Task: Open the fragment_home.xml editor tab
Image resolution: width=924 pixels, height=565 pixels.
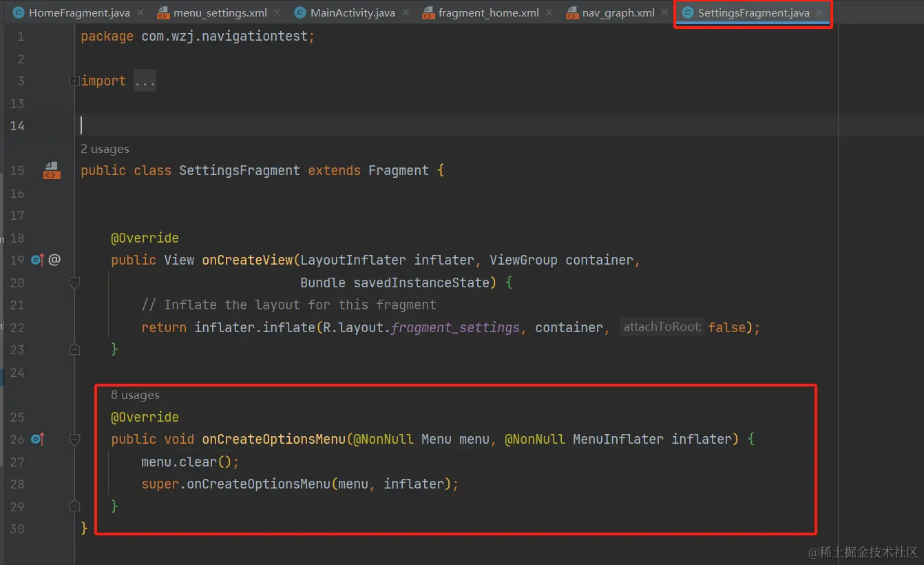Action: tap(489, 13)
